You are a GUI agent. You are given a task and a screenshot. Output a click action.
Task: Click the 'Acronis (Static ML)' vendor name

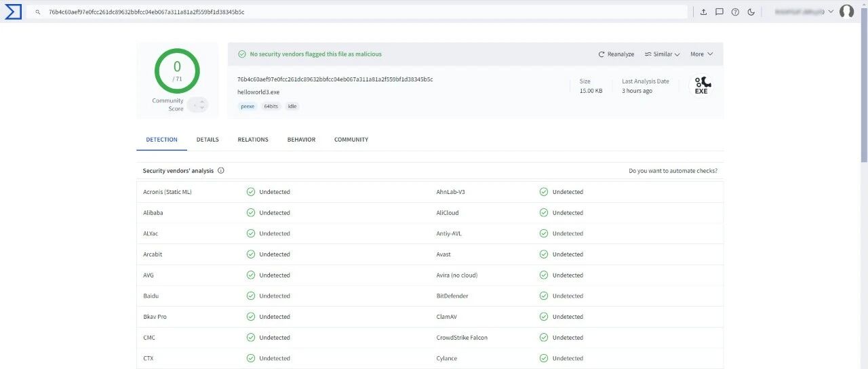coord(167,192)
